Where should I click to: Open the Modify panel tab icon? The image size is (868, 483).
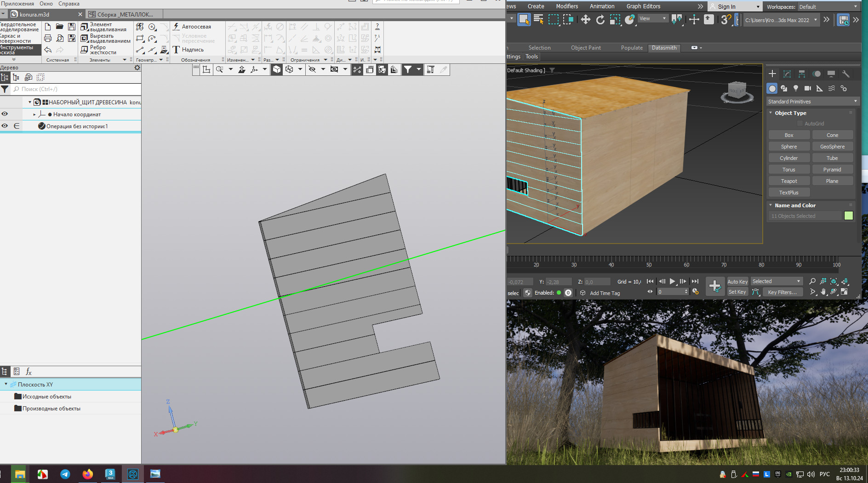click(x=787, y=74)
